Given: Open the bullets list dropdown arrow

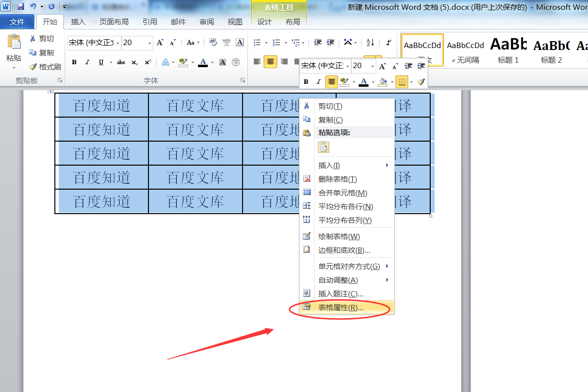Looking at the screenshot, I should (x=266, y=43).
